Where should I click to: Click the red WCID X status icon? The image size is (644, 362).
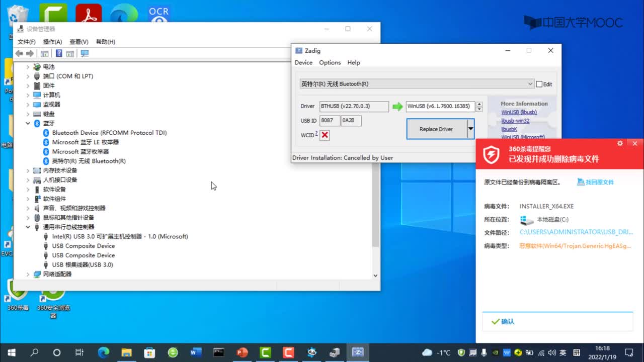tap(325, 135)
